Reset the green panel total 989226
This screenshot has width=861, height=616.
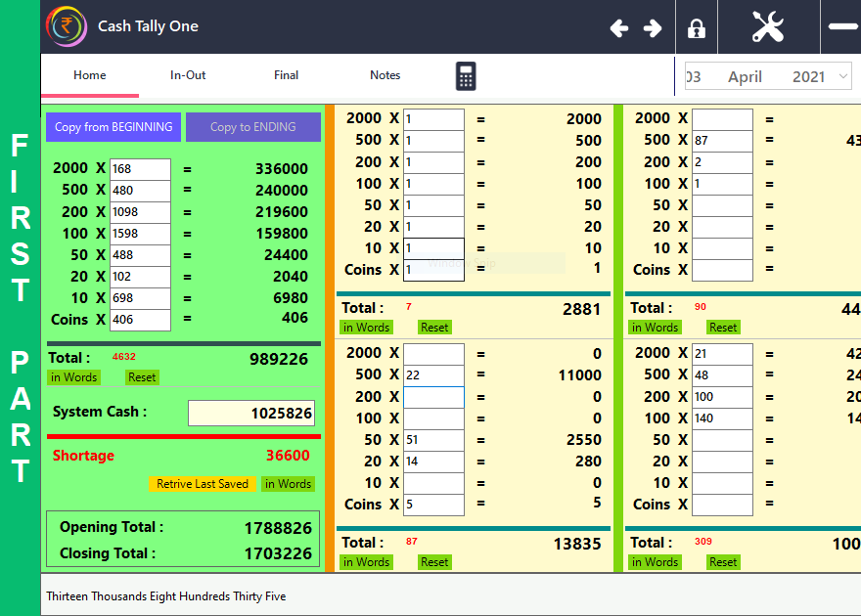tap(142, 377)
